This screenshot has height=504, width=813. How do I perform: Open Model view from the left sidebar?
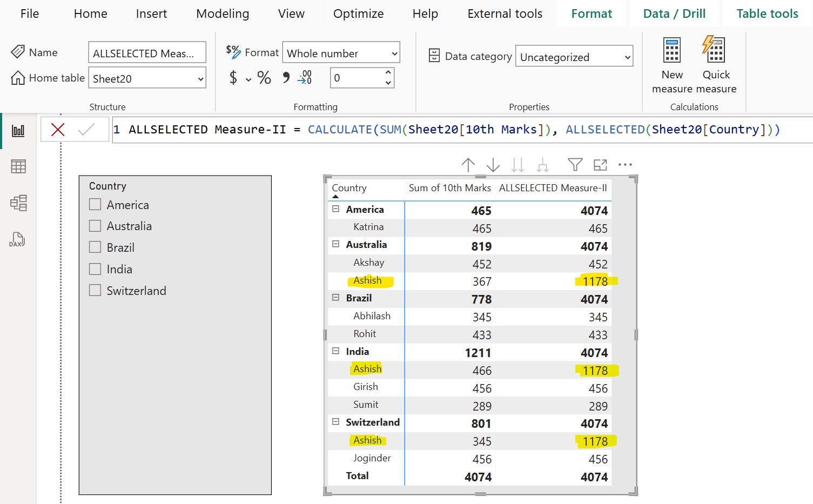pos(18,203)
